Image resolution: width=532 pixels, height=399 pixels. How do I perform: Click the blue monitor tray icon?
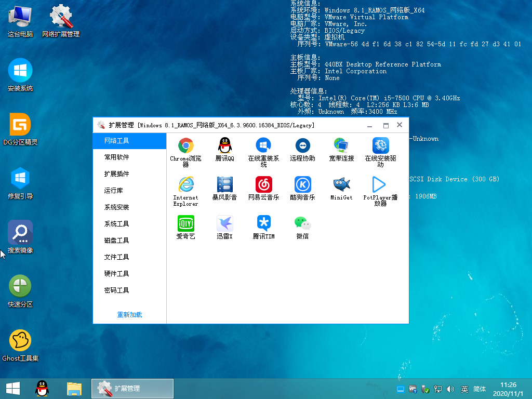click(401, 389)
